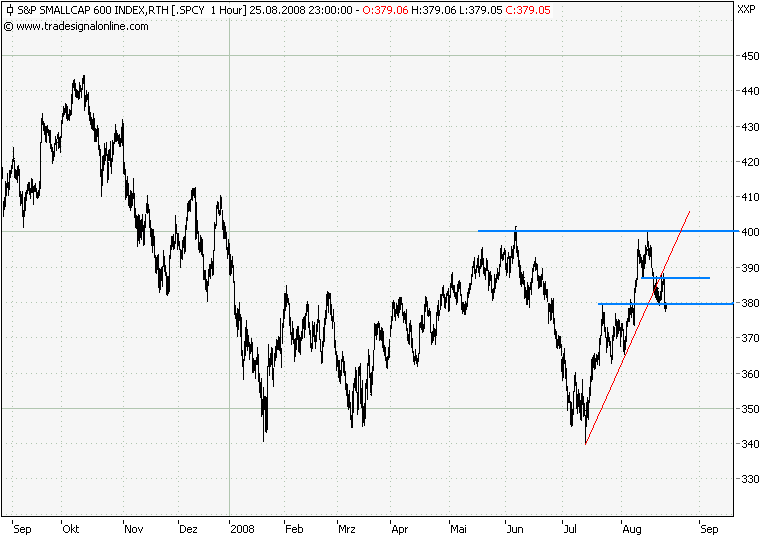This screenshot has height=536, width=769.
Task: Select the S&P SMALLCAP 600 INDEX title text
Action: click(81, 10)
